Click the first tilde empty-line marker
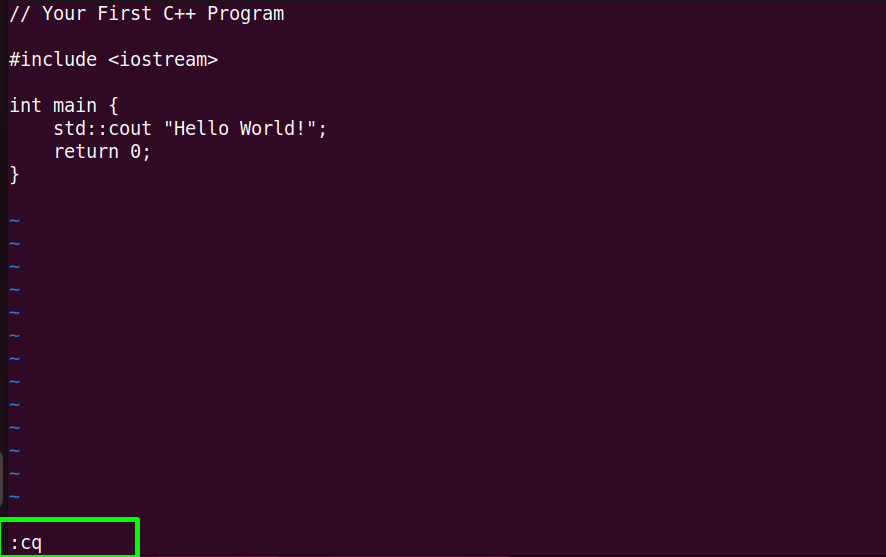Viewport: 886px width, 557px height. click(15, 221)
